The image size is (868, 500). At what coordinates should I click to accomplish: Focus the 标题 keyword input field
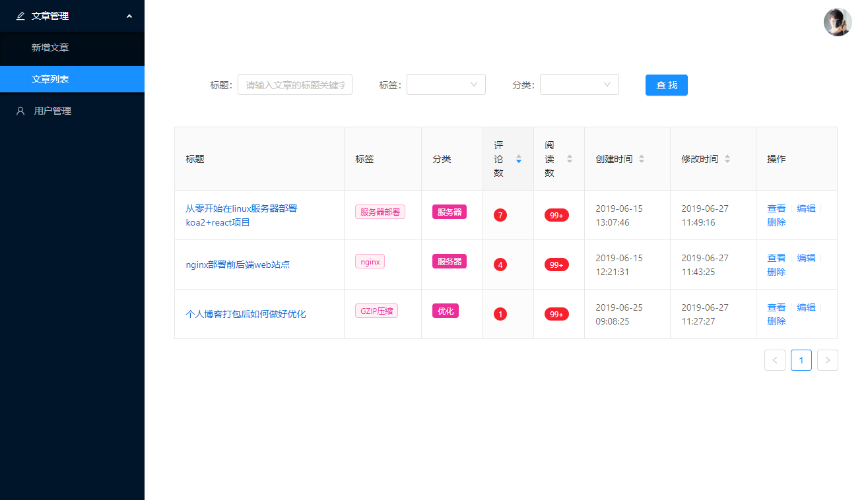pyautogui.click(x=295, y=84)
